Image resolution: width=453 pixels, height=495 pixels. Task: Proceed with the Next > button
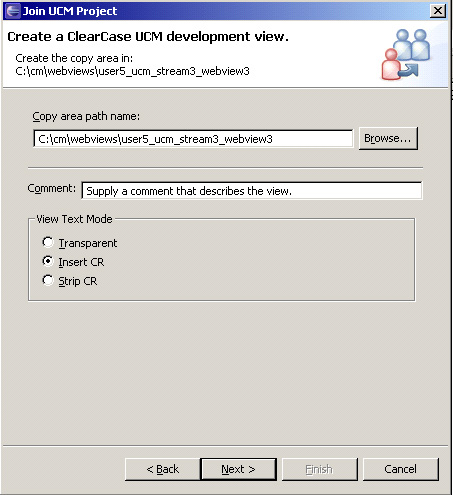[238, 469]
